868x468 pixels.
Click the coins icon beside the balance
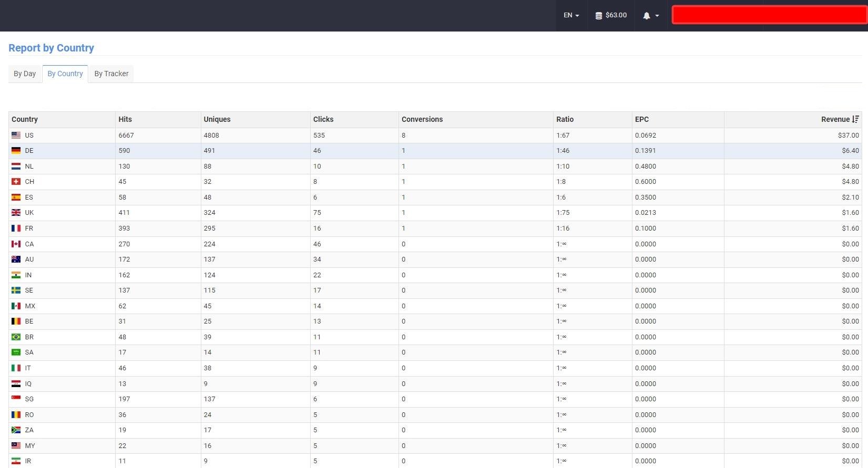(x=598, y=16)
